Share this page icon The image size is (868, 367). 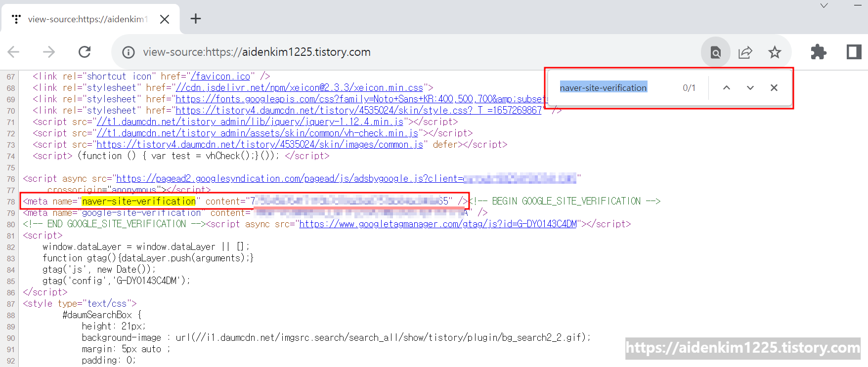pyautogui.click(x=745, y=52)
